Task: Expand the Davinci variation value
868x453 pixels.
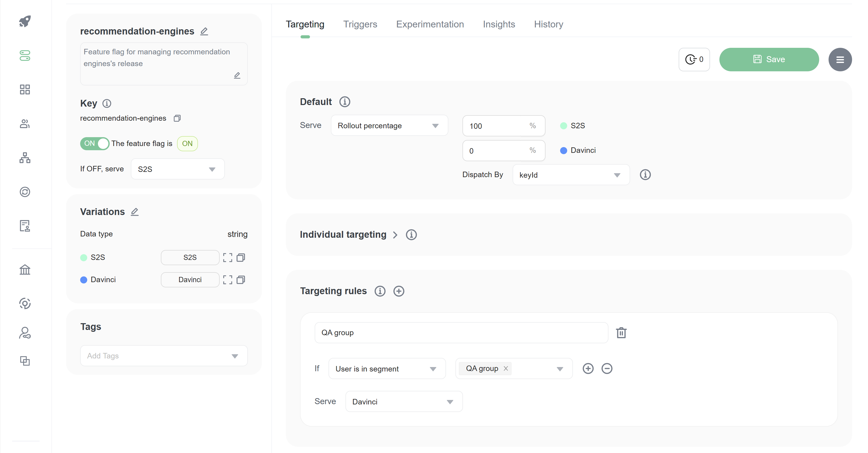Action: point(228,280)
